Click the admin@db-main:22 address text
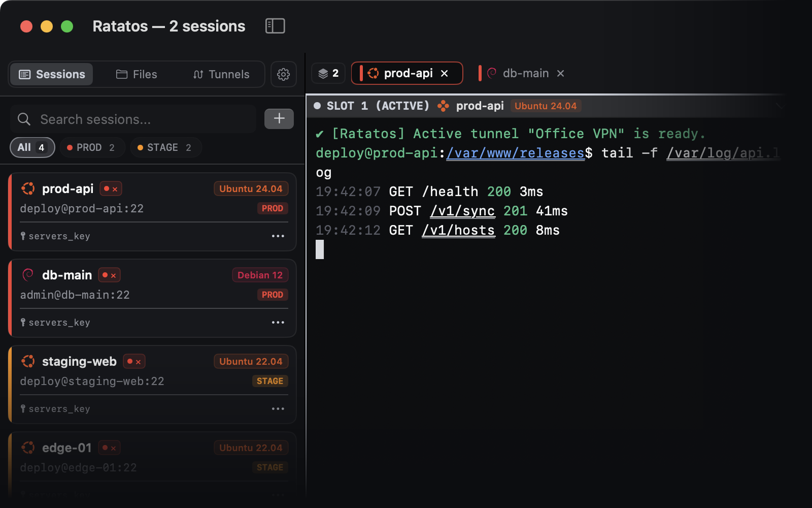The image size is (812, 508). pyautogui.click(x=75, y=295)
